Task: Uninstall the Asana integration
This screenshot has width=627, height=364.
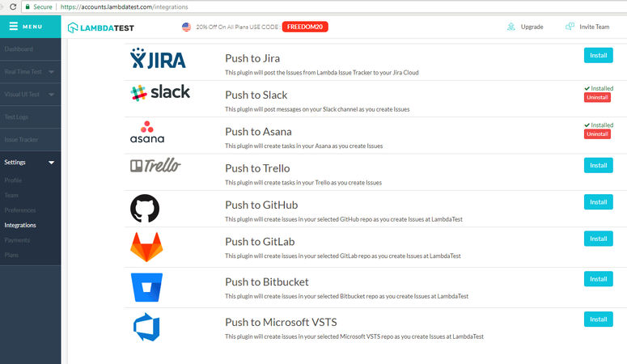Action: click(597, 134)
